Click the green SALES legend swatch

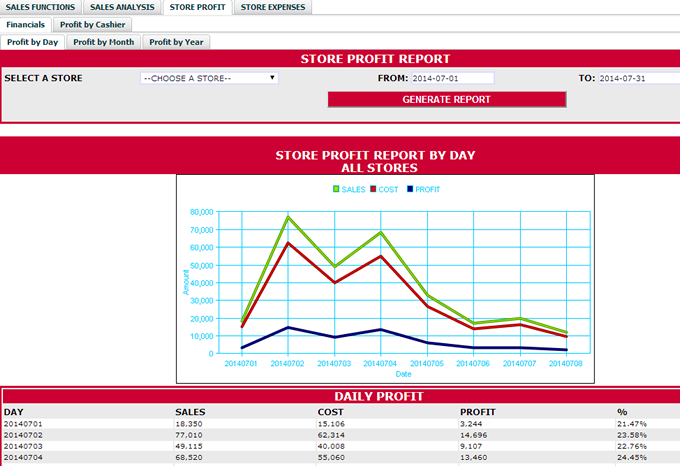click(x=336, y=189)
